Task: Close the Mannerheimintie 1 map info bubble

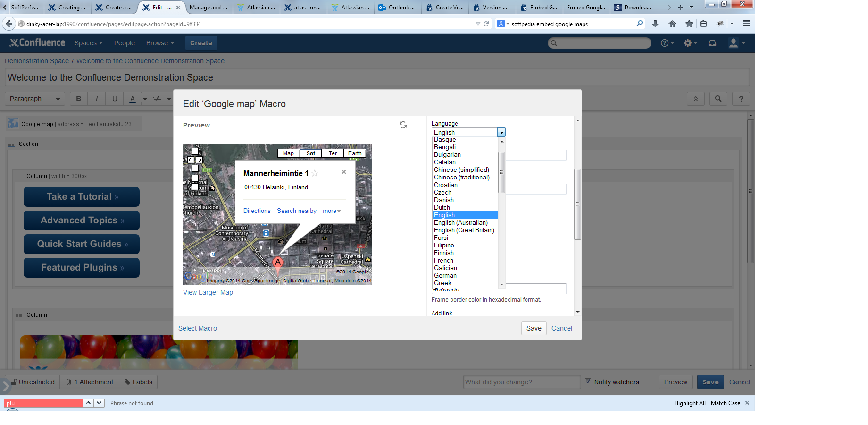Action: point(344,172)
